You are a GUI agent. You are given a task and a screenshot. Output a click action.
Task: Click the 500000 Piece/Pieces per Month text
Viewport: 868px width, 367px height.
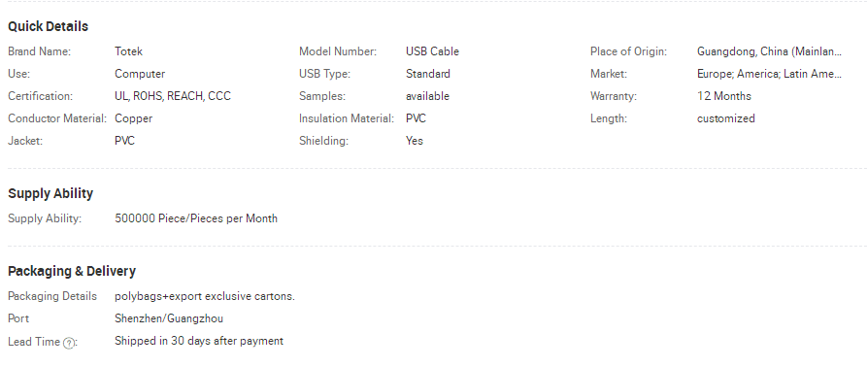[x=196, y=218]
